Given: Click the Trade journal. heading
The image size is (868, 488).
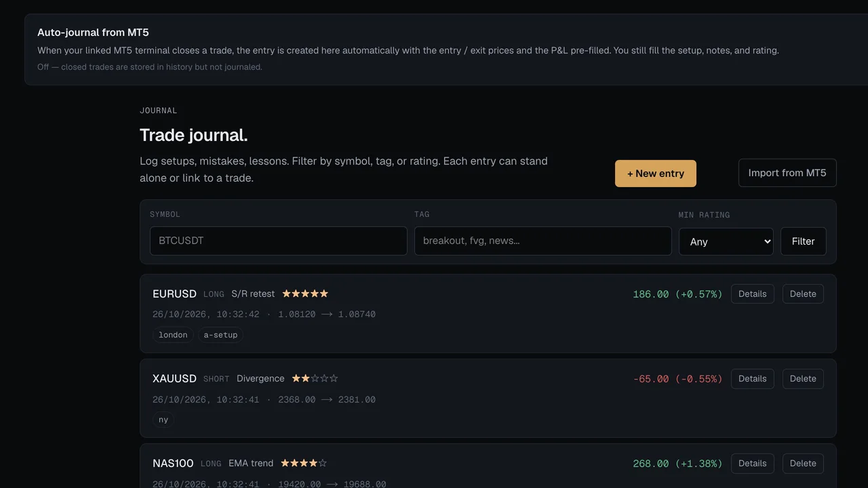Looking at the screenshot, I should pyautogui.click(x=194, y=135).
